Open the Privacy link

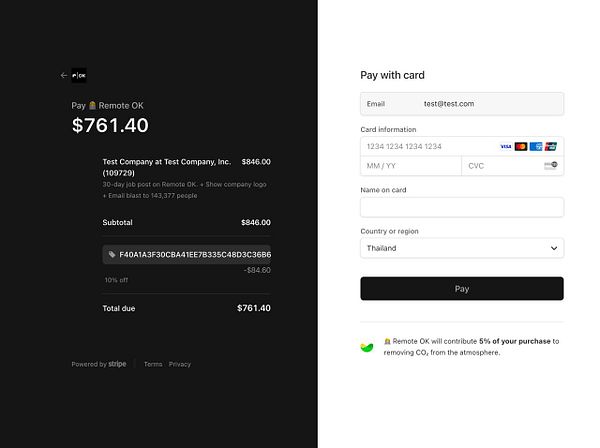click(180, 364)
